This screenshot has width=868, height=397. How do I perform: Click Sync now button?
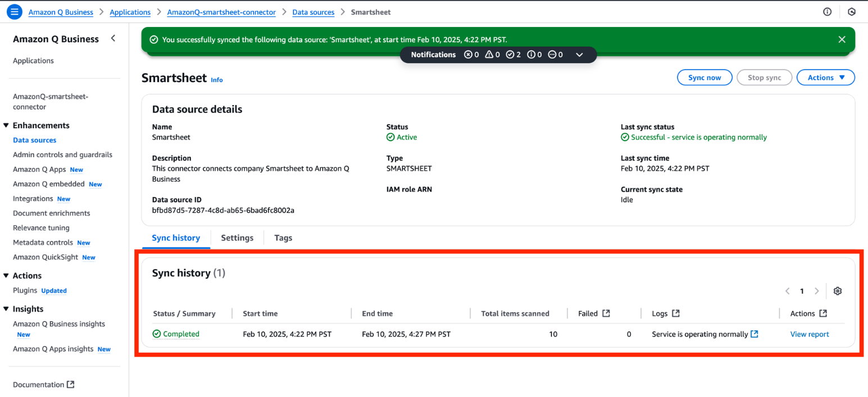(x=705, y=77)
